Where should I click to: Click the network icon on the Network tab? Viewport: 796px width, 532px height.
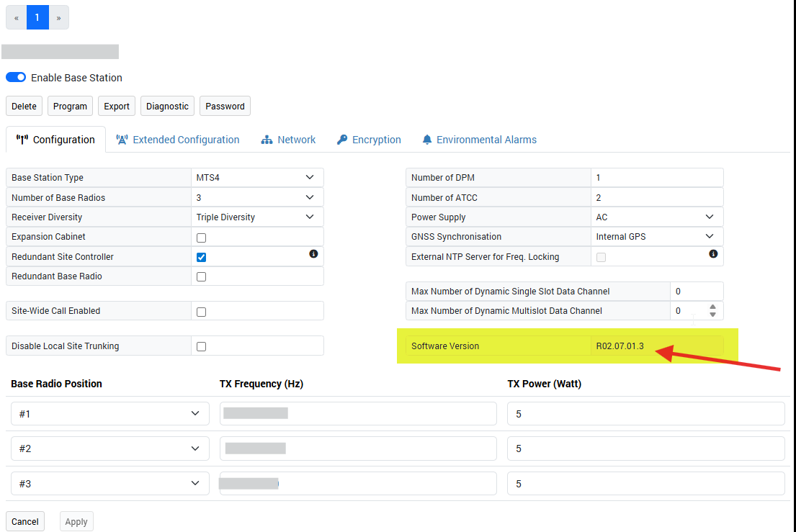[267, 140]
